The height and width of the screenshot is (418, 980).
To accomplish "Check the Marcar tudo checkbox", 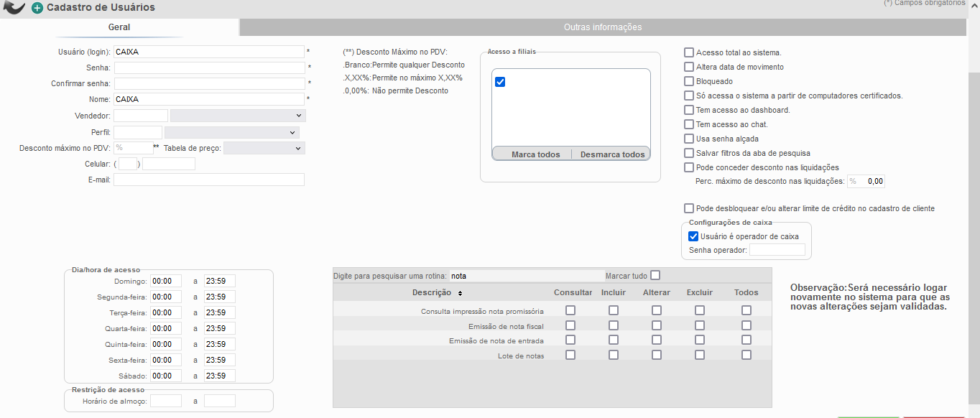I will click(655, 275).
